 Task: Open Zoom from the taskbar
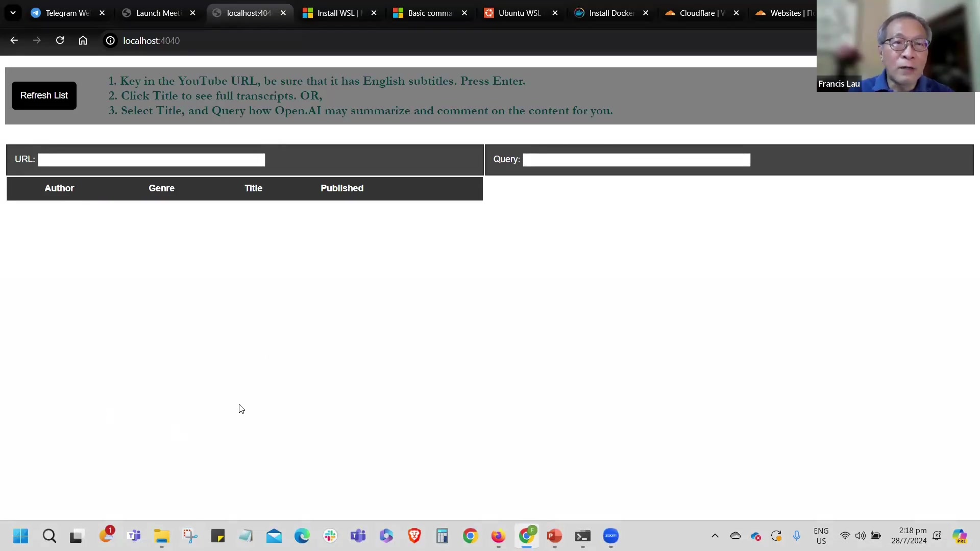point(611,536)
